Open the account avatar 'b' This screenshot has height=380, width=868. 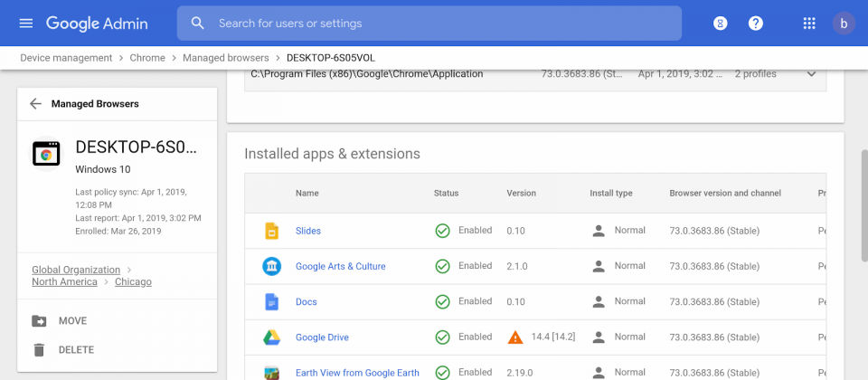click(x=844, y=24)
